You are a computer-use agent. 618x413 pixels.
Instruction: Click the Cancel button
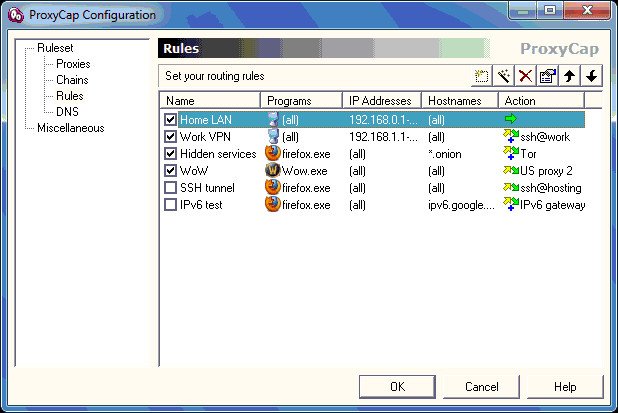pyautogui.click(x=481, y=387)
